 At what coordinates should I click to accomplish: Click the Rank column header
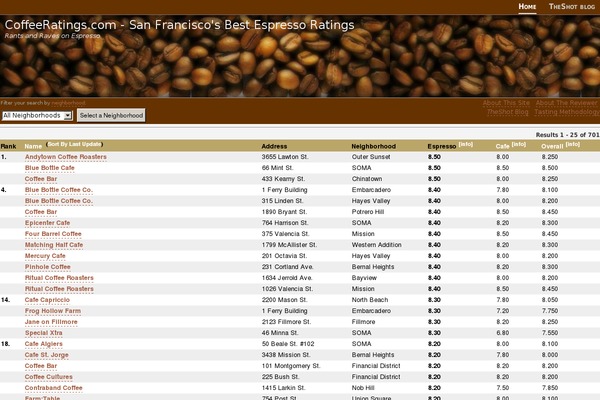pyautogui.click(x=8, y=146)
